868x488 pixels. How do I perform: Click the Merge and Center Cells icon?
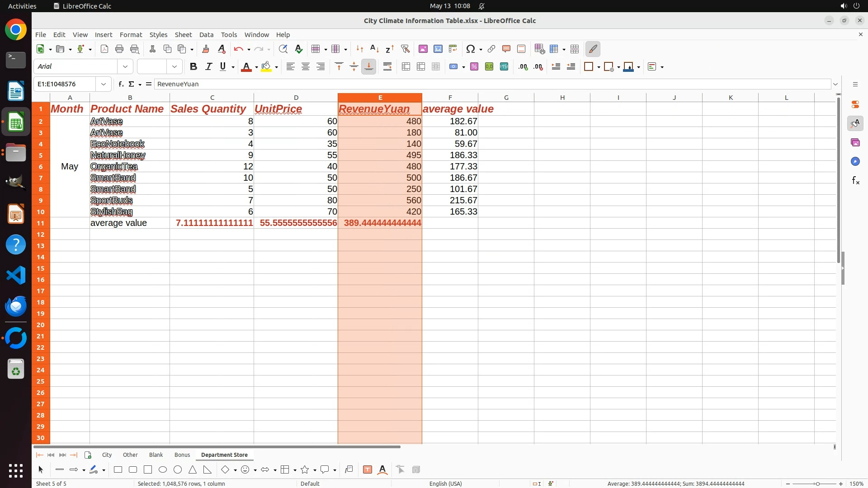click(x=406, y=67)
